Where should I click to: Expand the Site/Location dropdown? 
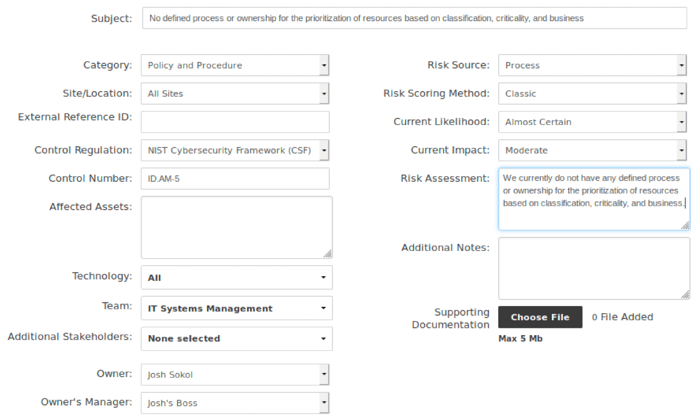tap(235, 94)
